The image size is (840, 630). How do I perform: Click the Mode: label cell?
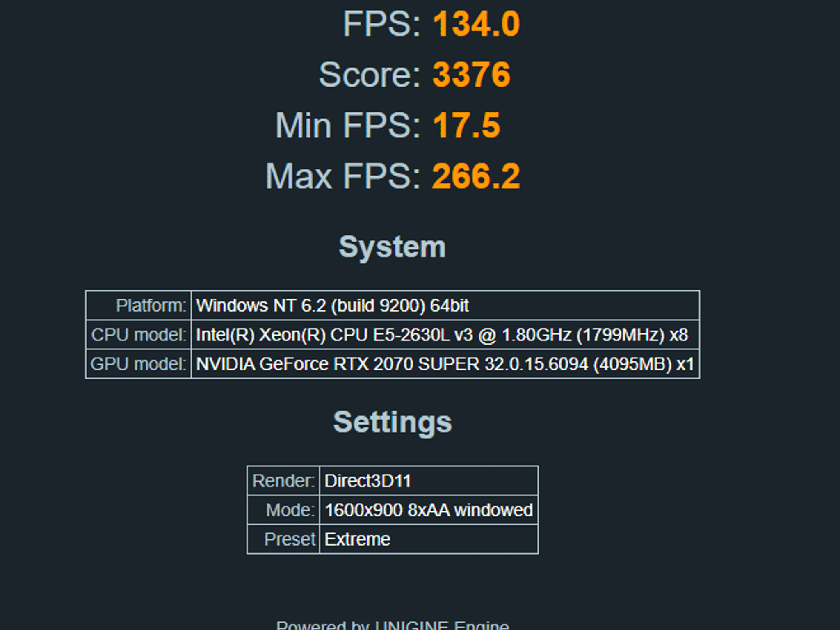(283, 510)
